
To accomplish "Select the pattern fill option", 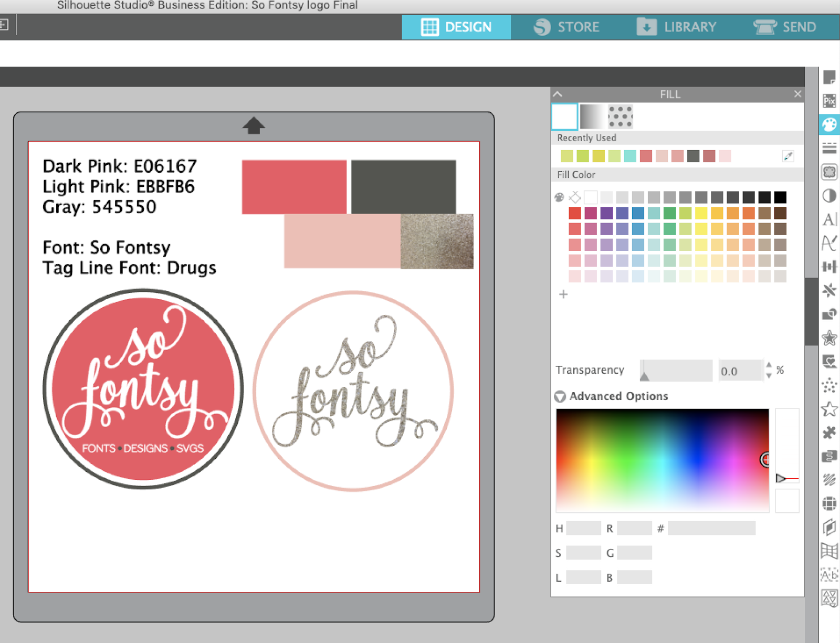I will [x=620, y=117].
